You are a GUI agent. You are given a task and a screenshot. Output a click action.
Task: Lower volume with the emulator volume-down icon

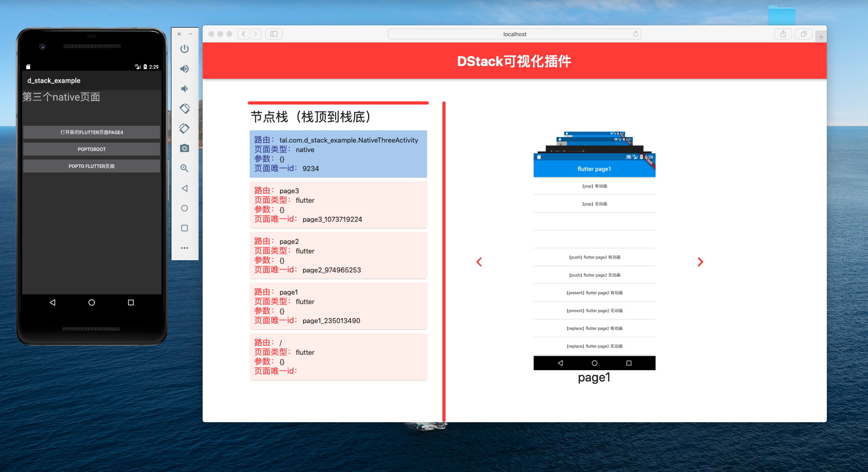(x=185, y=89)
